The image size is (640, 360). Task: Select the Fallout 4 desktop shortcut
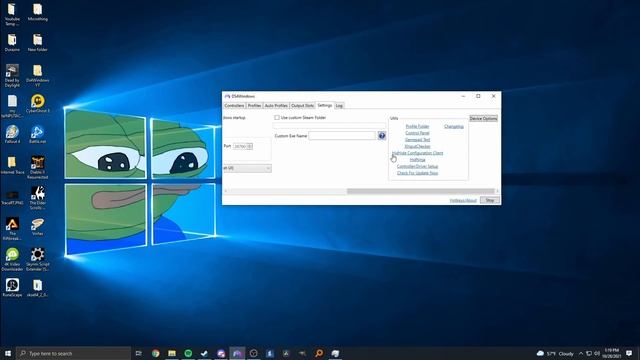click(12, 134)
